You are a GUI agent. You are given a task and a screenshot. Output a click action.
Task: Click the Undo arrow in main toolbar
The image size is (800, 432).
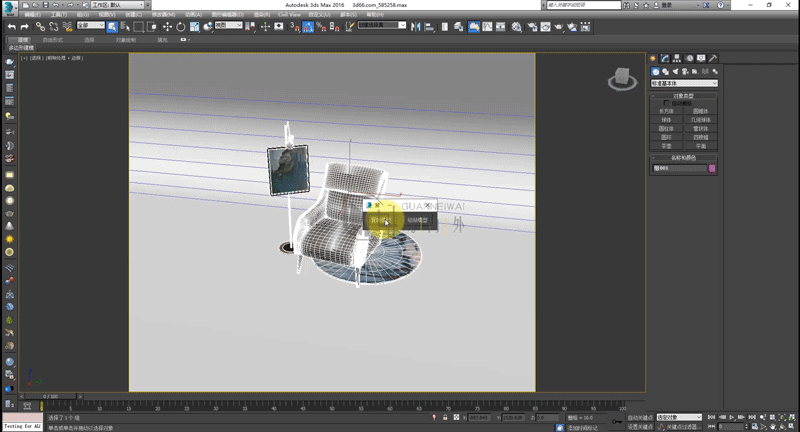[10, 26]
